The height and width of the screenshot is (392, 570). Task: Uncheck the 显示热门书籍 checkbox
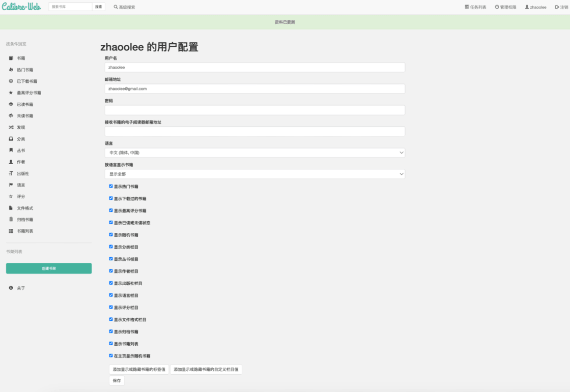point(111,186)
